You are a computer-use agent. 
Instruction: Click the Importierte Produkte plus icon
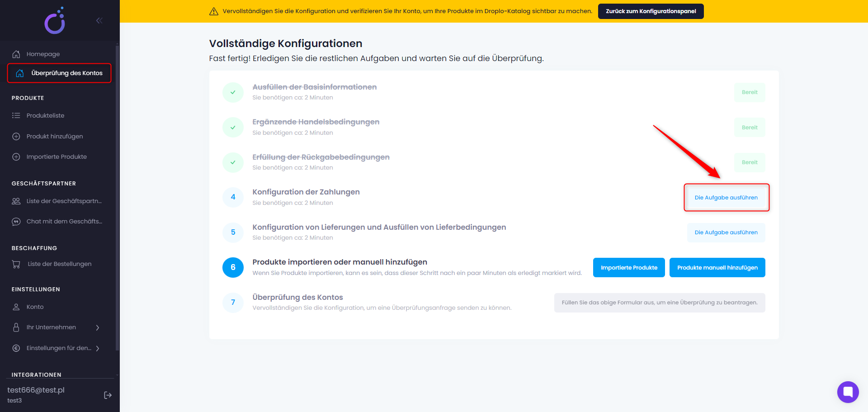click(x=16, y=157)
